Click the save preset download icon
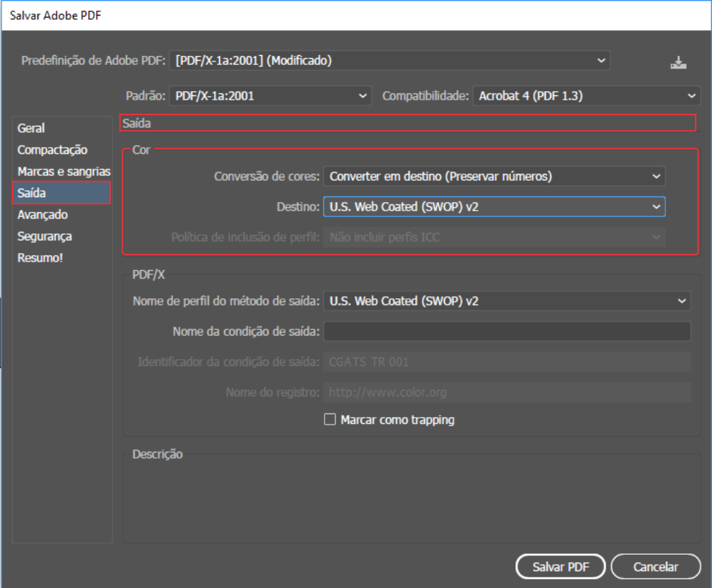Screen dimensions: 712x588 click(678, 62)
